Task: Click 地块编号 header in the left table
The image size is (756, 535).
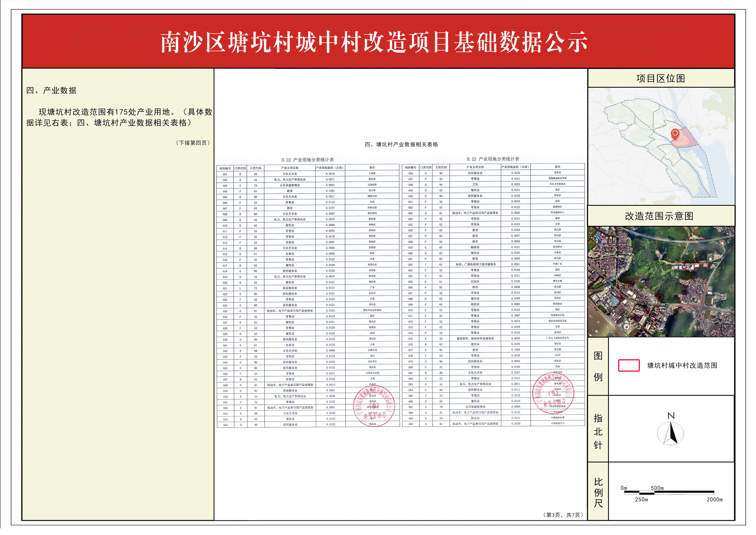Action: (225, 168)
